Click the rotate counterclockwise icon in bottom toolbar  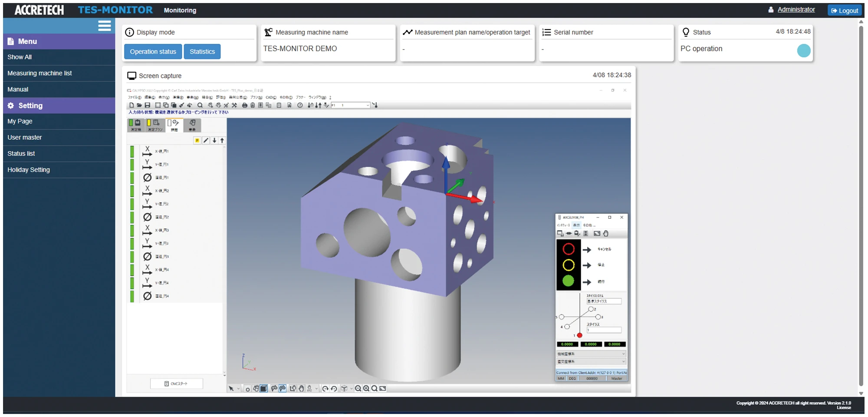coord(334,388)
